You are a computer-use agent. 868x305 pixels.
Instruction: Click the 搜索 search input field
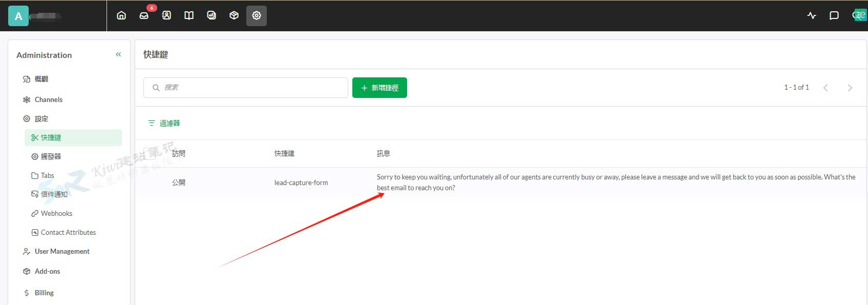click(251, 88)
